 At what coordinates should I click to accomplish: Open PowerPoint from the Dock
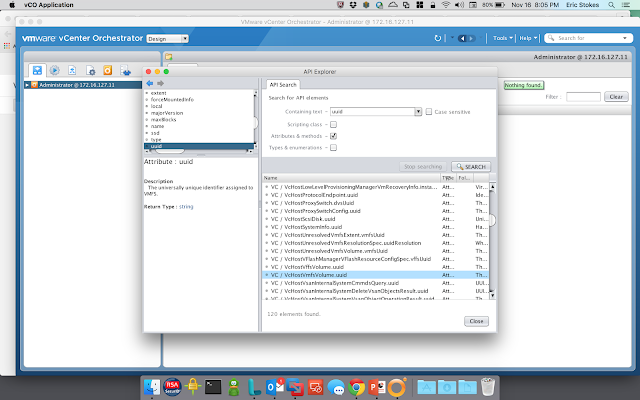(377, 387)
